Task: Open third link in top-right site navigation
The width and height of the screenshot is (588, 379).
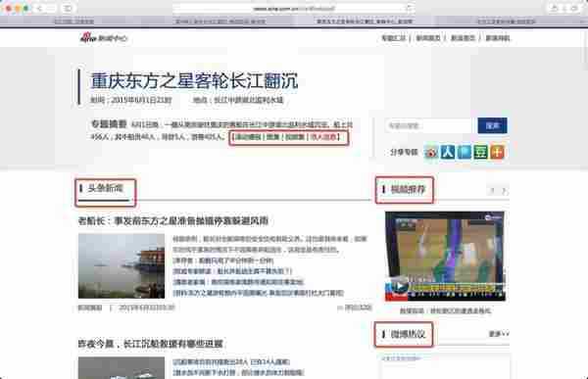Action: pos(463,38)
